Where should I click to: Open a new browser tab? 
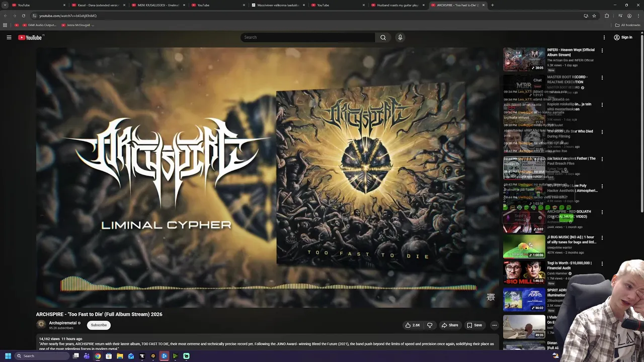coord(492,5)
